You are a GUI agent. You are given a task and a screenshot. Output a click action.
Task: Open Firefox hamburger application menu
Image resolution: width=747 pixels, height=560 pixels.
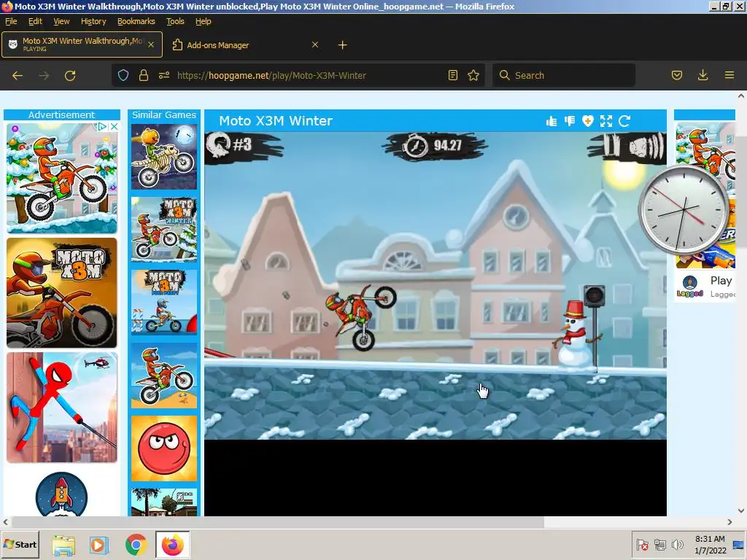(729, 75)
